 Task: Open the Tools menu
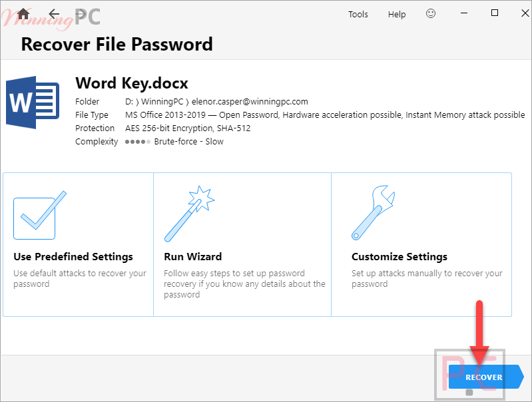(x=358, y=14)
